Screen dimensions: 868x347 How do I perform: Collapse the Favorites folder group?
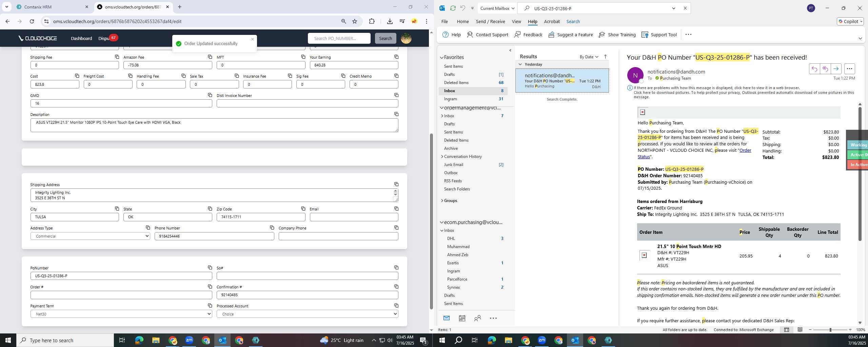442,58
